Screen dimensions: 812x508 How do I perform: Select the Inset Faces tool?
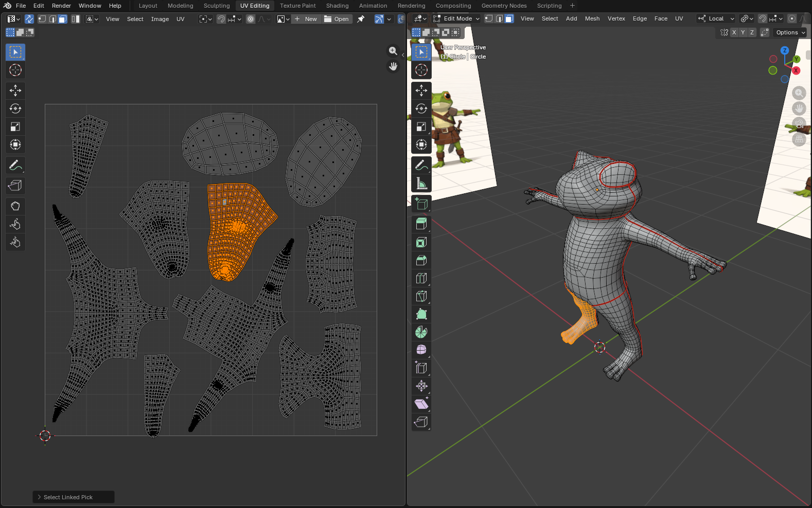tap(421, 242)
